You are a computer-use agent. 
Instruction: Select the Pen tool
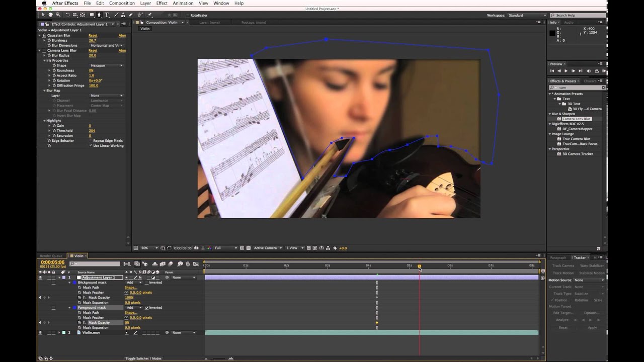pos(99,15)
